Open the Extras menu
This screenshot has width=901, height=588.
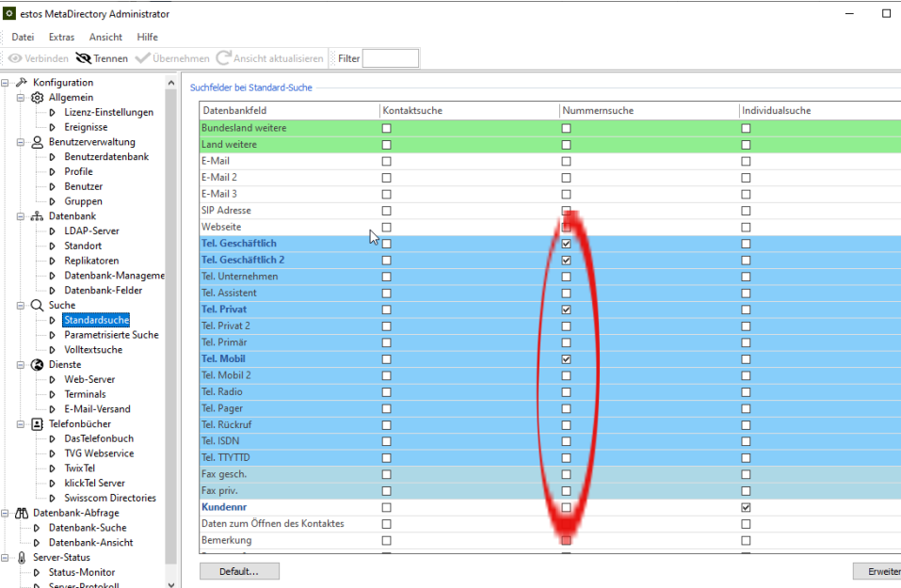(x=61, y=37)
